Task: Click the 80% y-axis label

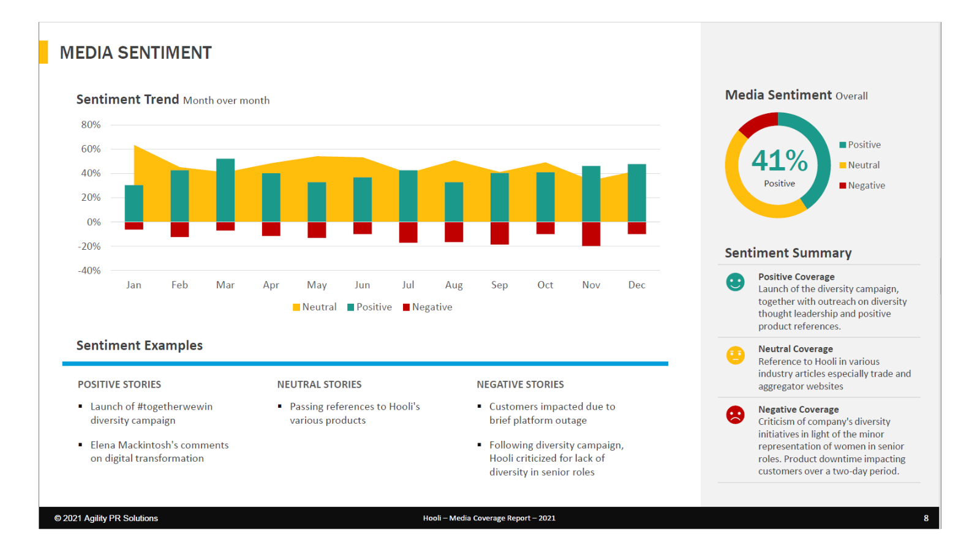Action: (91, 125)
